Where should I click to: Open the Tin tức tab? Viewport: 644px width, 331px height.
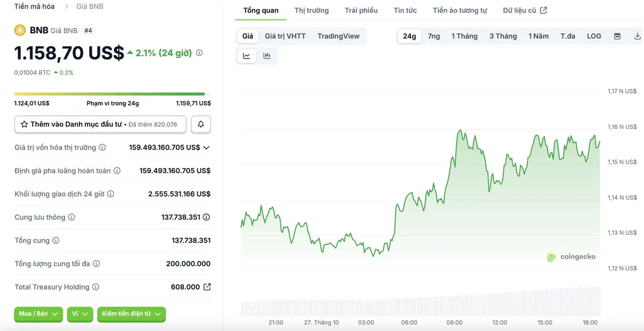(405, 10)
